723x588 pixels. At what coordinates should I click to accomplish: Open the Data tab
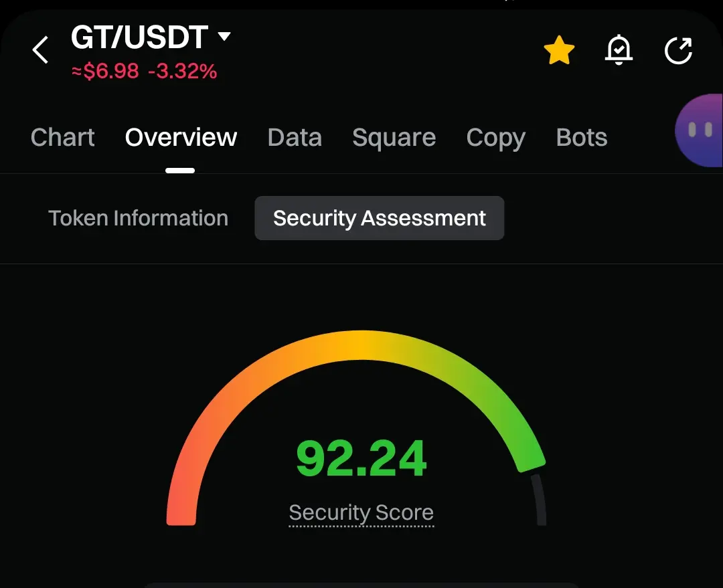point(295,137)
